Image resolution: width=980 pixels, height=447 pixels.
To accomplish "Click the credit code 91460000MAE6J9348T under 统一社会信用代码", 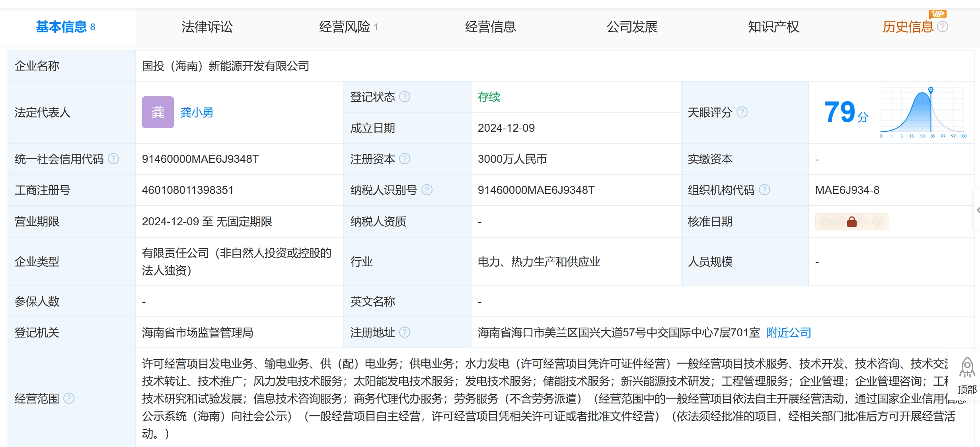I will point(201,159).
